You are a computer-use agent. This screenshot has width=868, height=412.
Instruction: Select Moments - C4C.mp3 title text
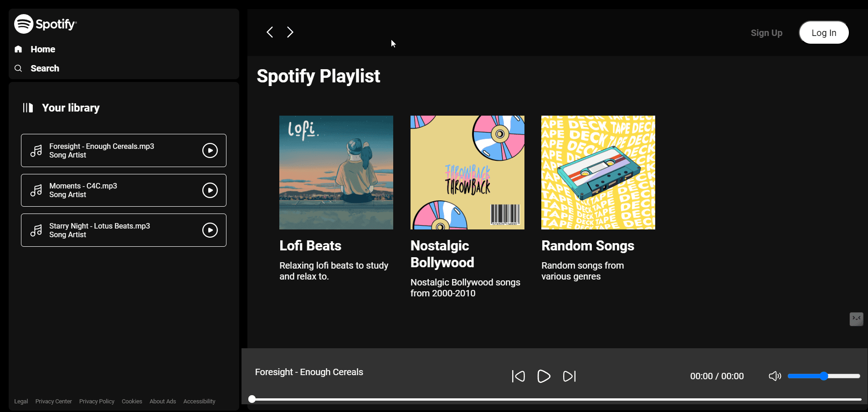pyautogui.click(x=83, y=186)
